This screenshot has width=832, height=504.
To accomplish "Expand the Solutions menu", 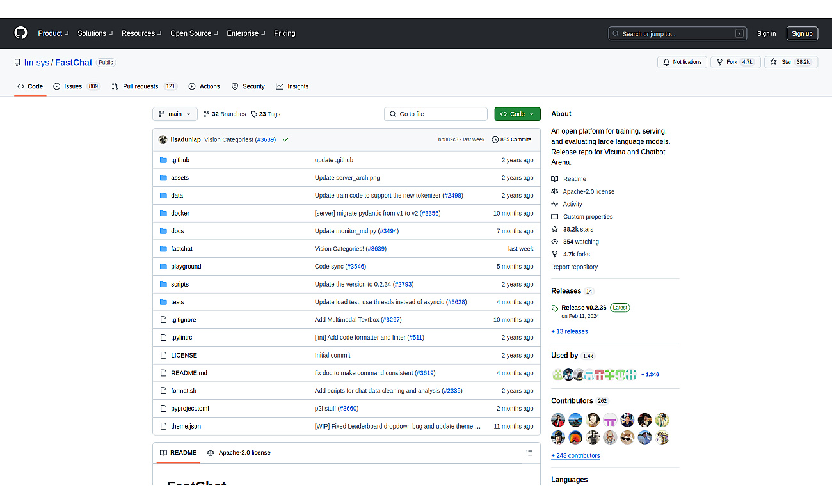I will click(95, 33).
